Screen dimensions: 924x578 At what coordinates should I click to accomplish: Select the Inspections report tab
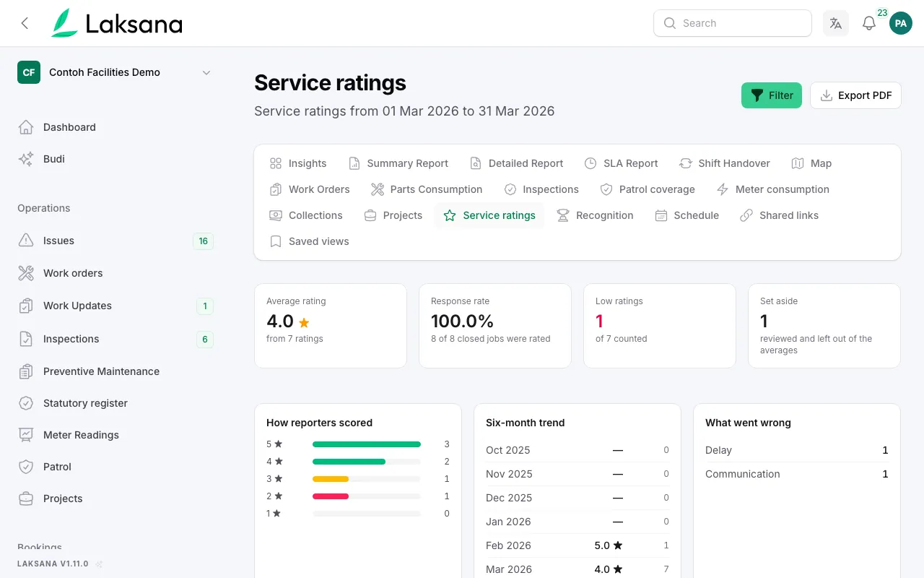(541, 189)
